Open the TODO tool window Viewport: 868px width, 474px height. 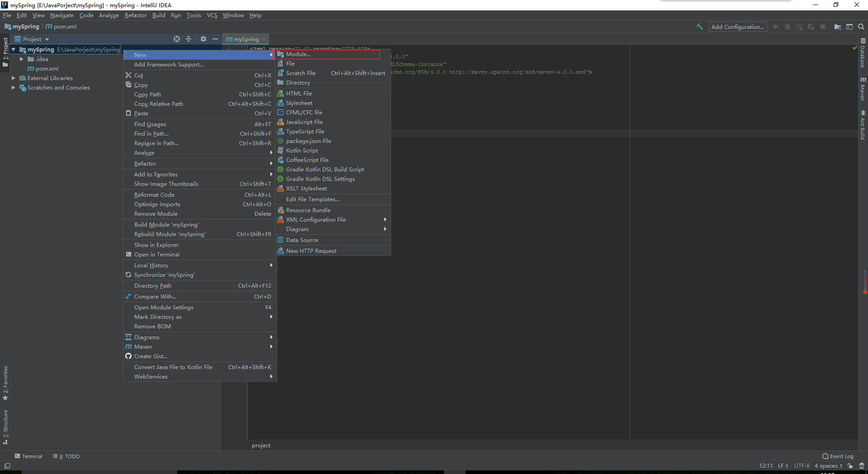pyautogui.click(x=66, y=456)
